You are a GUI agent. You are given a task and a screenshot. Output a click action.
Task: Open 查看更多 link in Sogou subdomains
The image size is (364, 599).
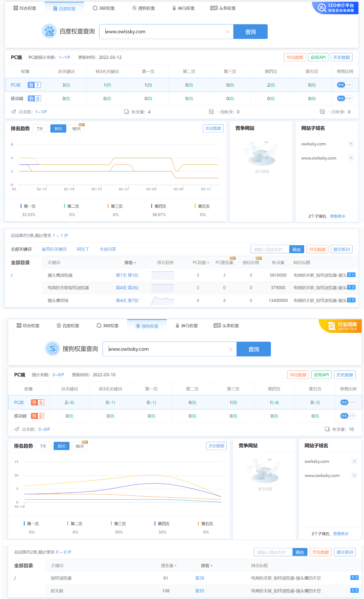pos(341,534)
